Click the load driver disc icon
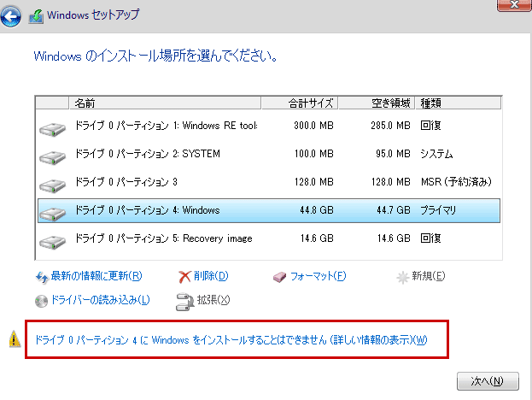Viewport: 532px width, 400px height. pos(42,300)
